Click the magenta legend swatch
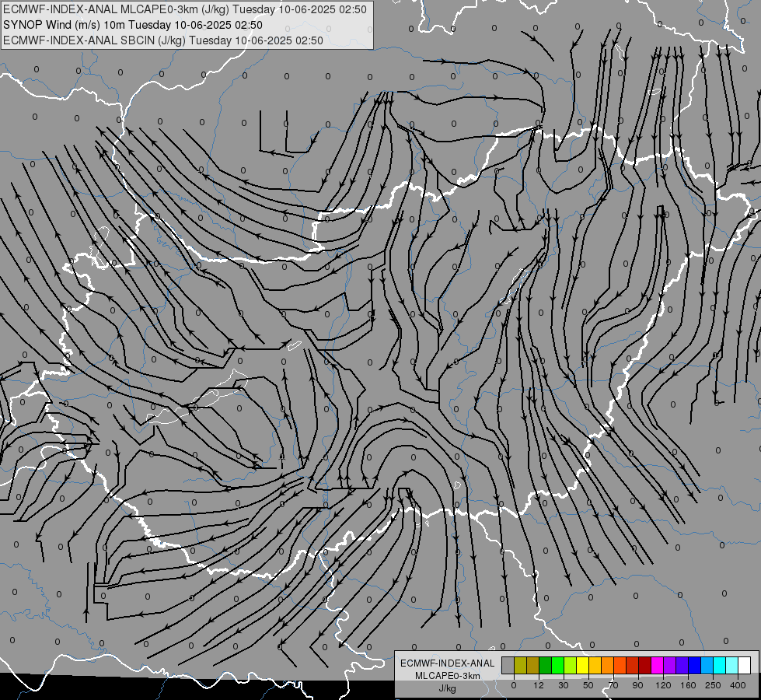The image size is (761, 700). [x=657, y=665]
